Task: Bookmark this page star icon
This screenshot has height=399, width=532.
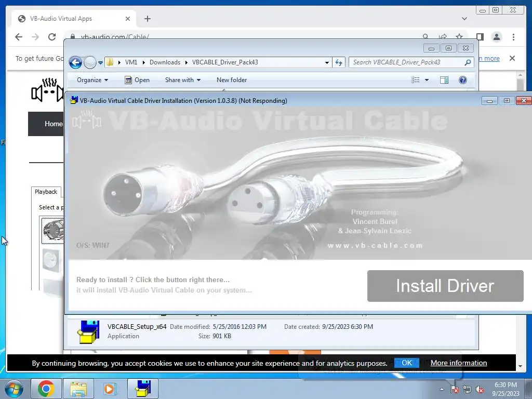Action: (x=459, y=37)
